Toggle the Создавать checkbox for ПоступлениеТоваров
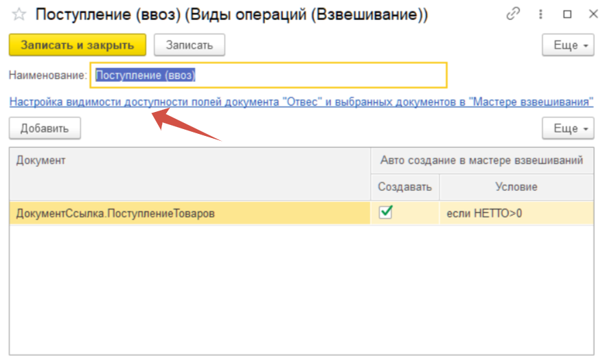The image size is (605, 364). point(386,213)
